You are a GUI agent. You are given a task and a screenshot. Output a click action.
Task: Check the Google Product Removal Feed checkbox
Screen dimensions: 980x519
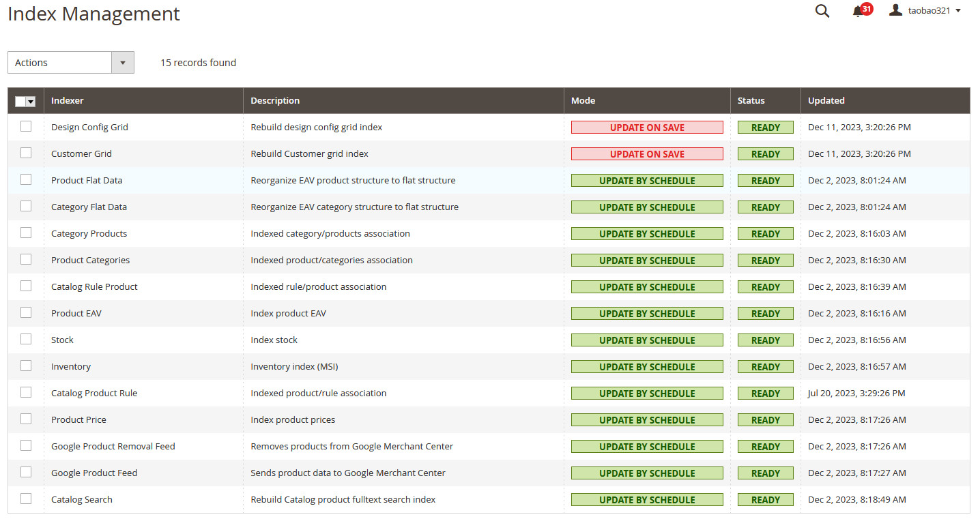26,445
